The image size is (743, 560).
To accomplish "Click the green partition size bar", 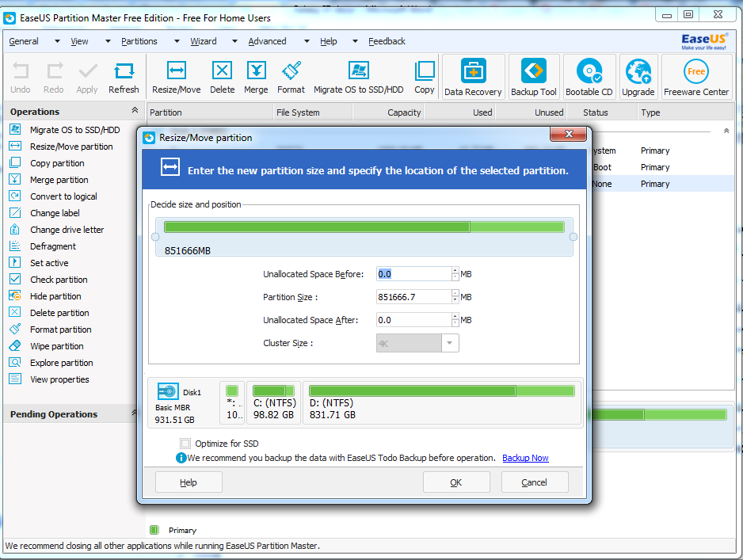I will [x=364, y=227].
